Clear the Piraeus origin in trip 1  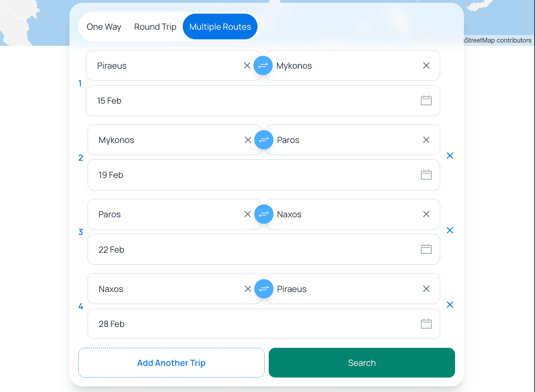[247, 65]
